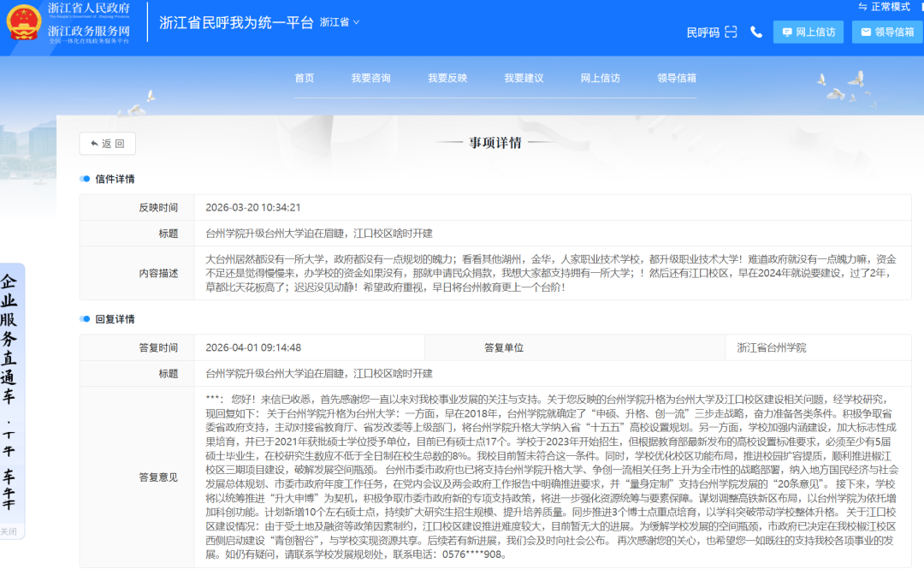This screenshot has height=569, width=924.
Task: Close the 企业服务直通车 banner via 关闭
Action: [9, 530]
